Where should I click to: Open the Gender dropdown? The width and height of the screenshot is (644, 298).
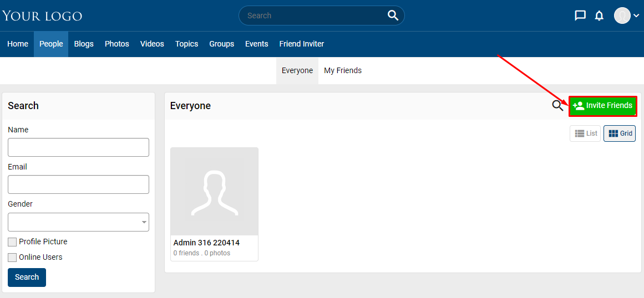point(78,222)
